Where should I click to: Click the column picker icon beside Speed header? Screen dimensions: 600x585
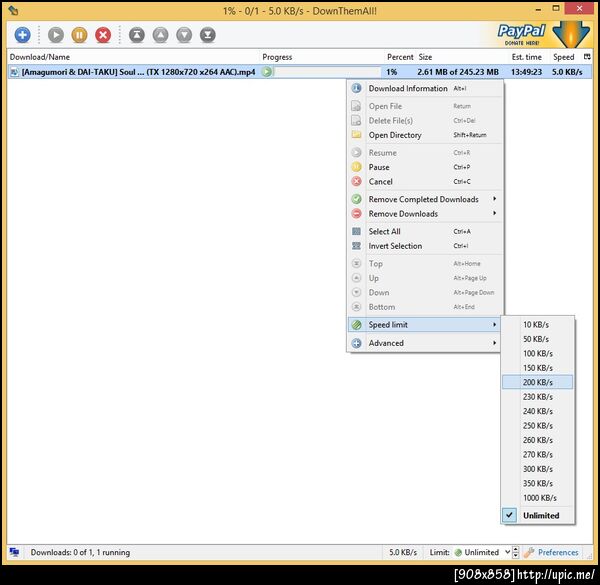587,57
